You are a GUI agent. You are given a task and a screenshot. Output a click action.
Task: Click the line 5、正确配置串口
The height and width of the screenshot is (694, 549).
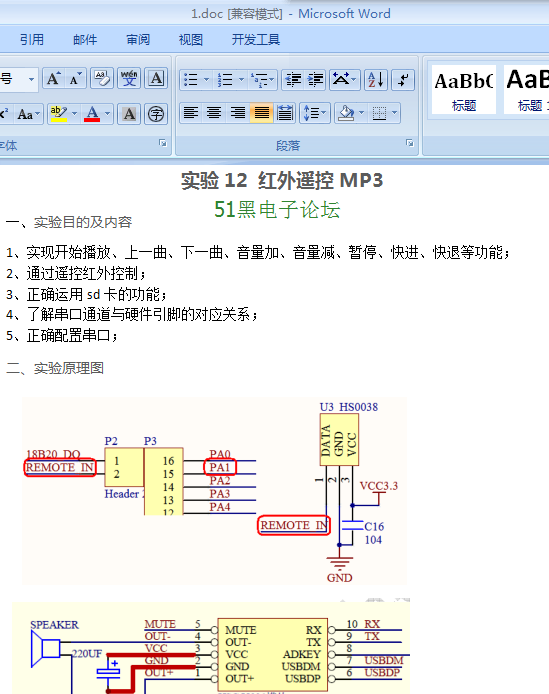tap(62, 335)
